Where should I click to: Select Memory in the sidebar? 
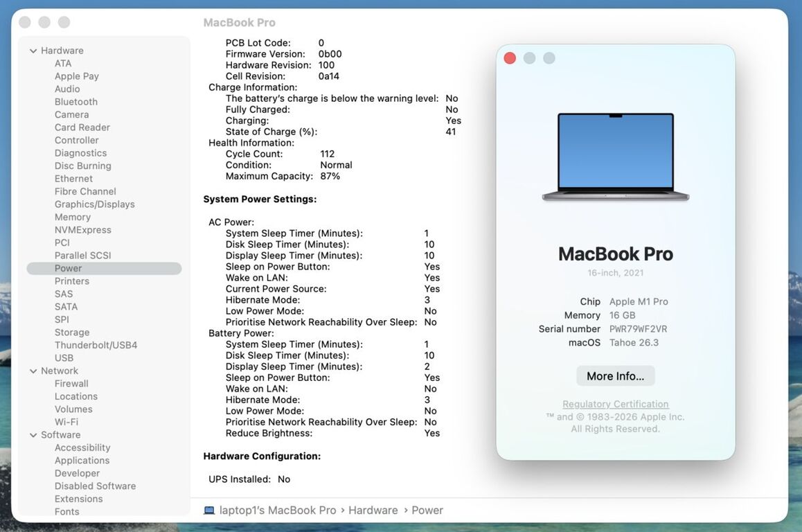pyautogui.click(x=73, y=217)
